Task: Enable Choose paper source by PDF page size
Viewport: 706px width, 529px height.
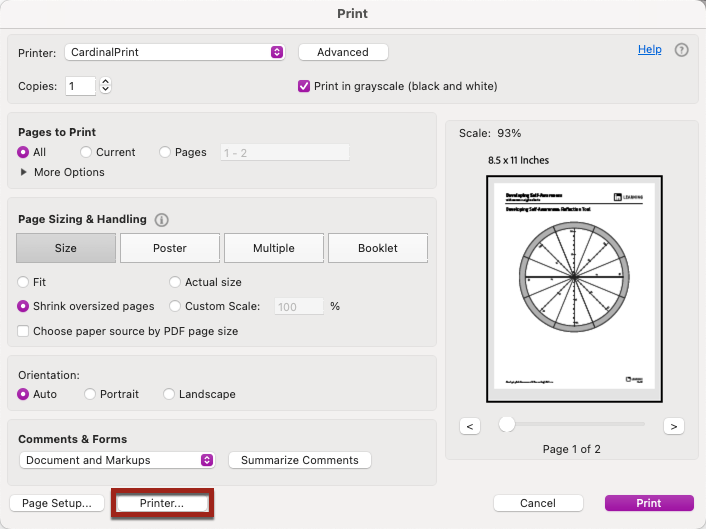Action: [x=23, y=331]
